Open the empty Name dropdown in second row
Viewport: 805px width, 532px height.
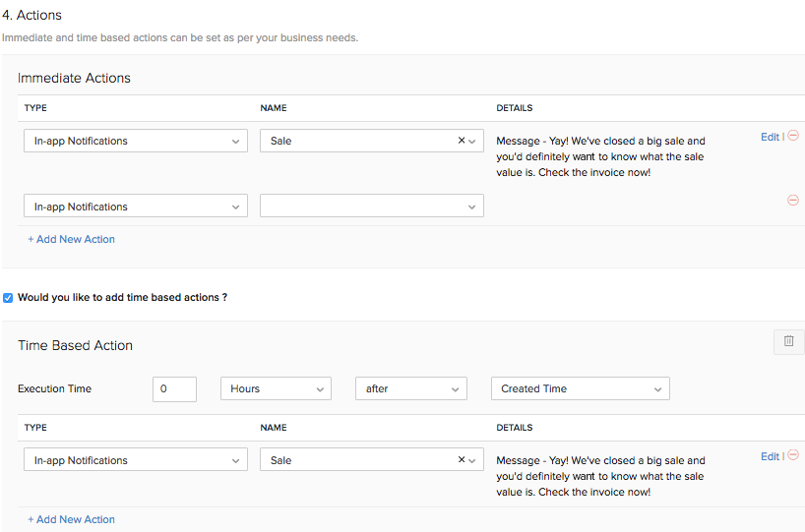(x=371, y=207)
